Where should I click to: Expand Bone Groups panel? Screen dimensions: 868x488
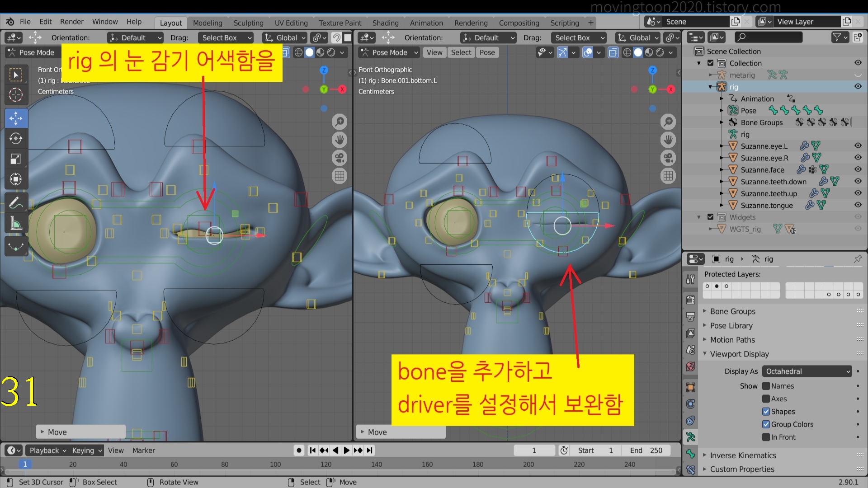[x=732, y=311]
